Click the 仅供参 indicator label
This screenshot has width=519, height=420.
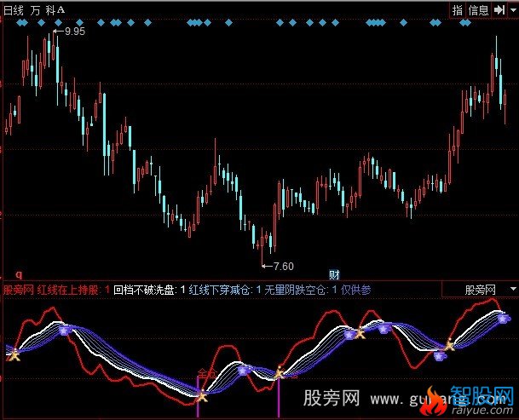click(356, 291)
